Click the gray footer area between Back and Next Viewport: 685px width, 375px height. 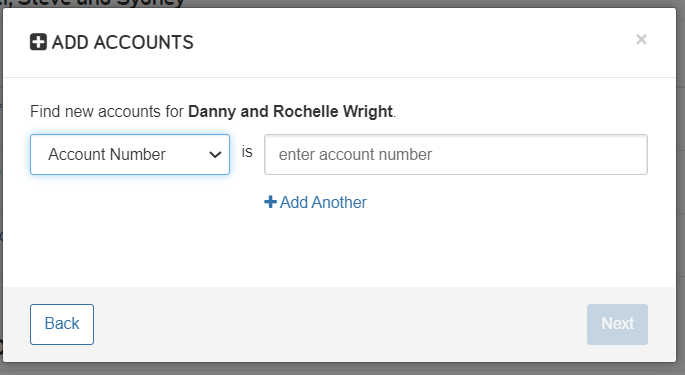[x=340, y=324]
